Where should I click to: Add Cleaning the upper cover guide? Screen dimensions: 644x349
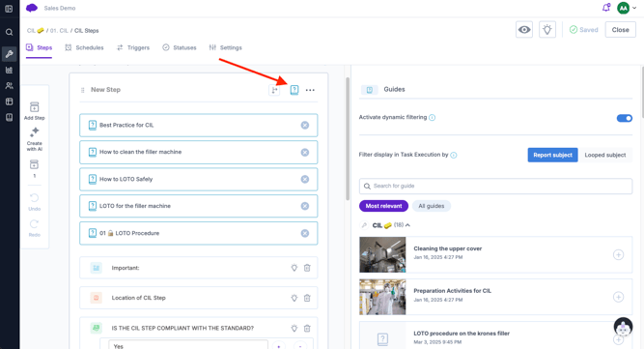(x=618, y=255)
